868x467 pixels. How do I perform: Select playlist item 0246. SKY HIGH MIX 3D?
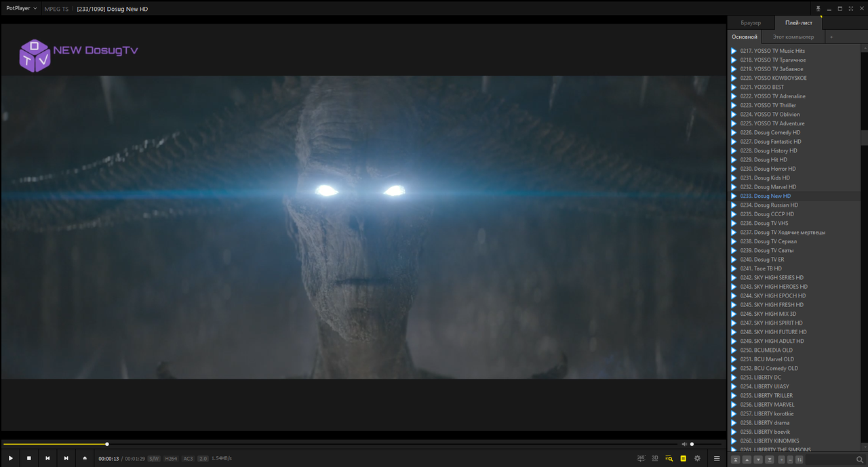pos(795,314)
